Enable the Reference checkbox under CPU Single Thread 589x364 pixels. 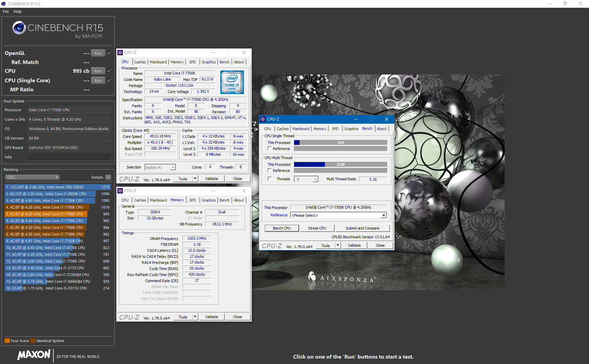click(270, 149)
